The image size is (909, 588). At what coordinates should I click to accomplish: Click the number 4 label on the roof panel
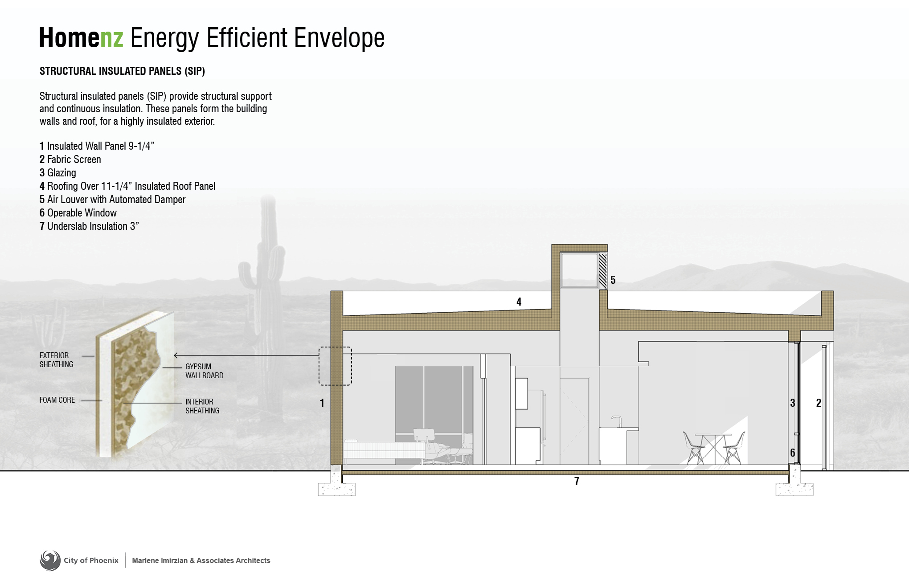[x=519, y=302]
